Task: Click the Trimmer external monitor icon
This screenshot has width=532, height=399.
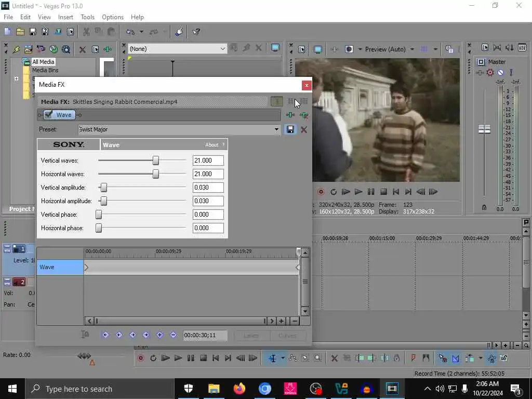Action: pos(275,48)
